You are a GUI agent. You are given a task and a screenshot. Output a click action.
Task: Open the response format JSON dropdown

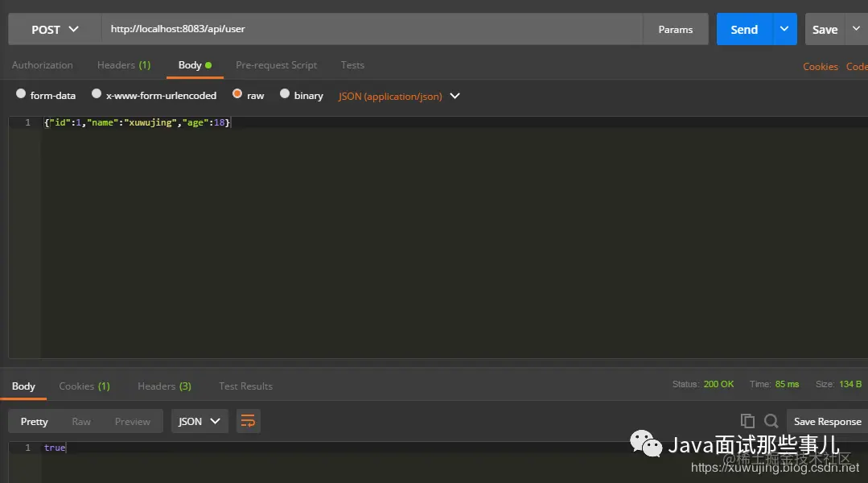tap(200, 422)
